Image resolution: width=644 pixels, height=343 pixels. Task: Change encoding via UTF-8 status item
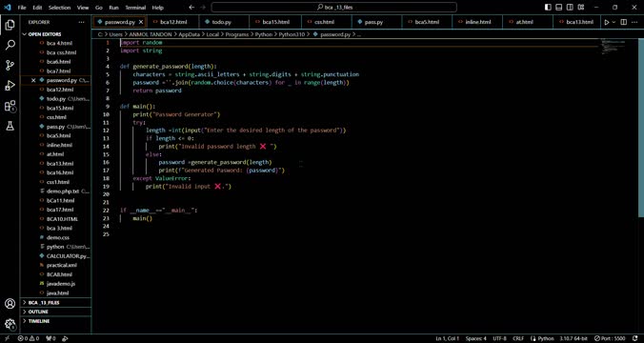499,339
